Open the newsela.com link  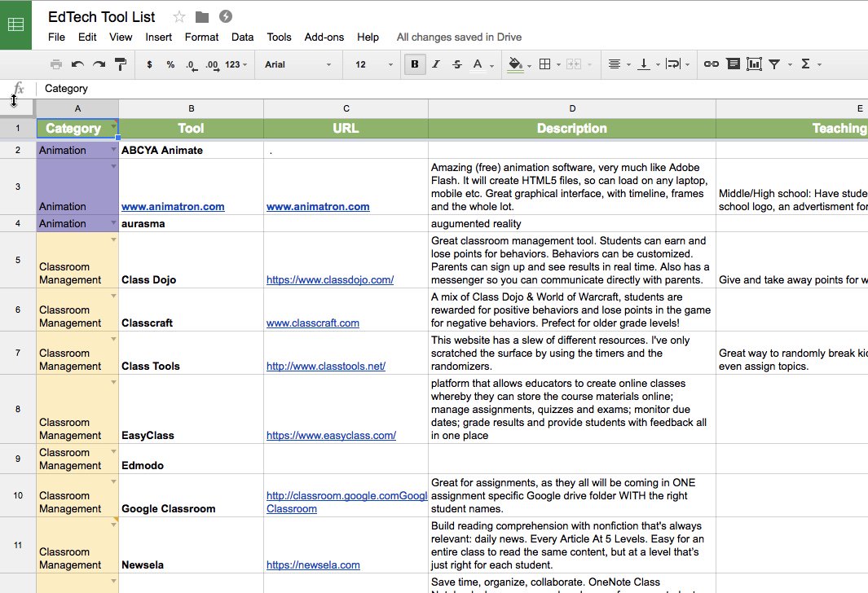(313, 564)
